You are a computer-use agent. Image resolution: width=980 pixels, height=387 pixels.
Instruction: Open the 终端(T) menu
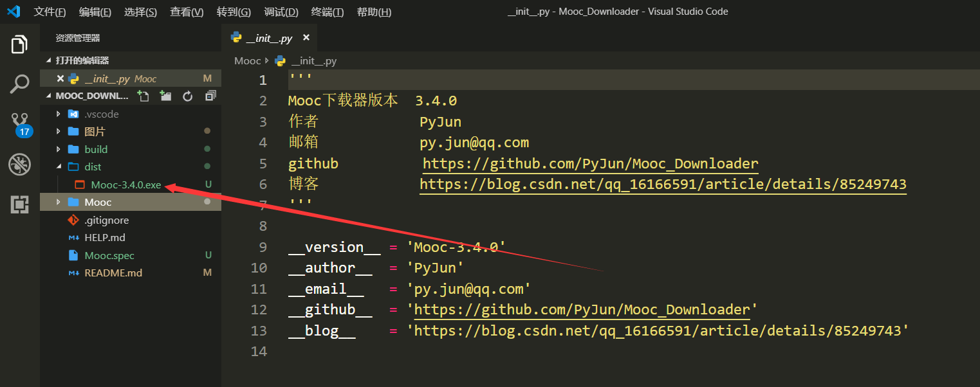[327, 12]
